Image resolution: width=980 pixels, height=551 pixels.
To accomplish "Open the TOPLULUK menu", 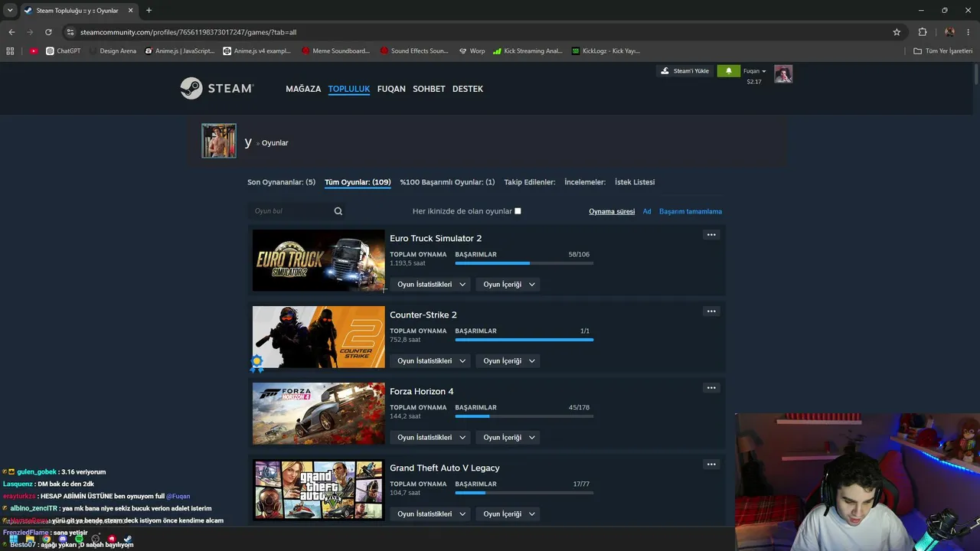I will (x=349, y=89).
